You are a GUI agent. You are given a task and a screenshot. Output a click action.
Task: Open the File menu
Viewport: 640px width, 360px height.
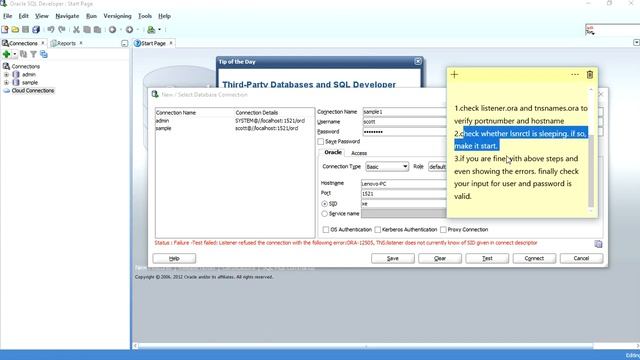[7, 16]
